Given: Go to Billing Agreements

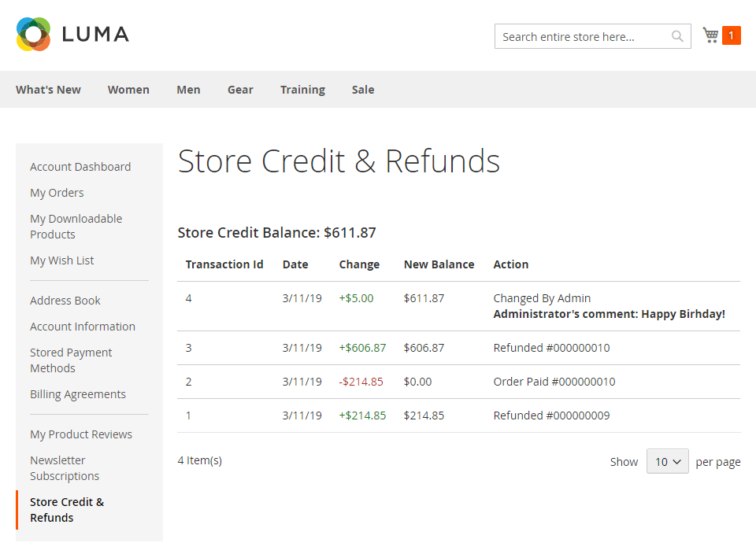Looking at the screenshot, I should click(x=78, y=394).
